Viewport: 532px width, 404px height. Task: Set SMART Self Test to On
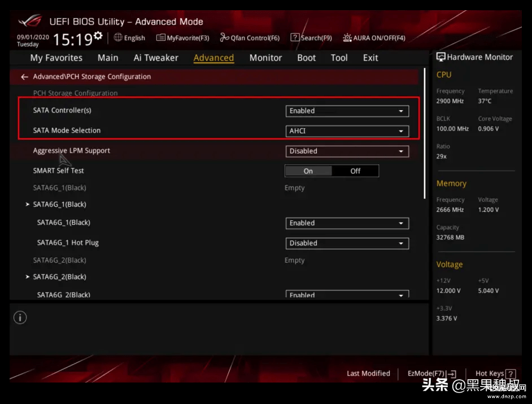308,171
